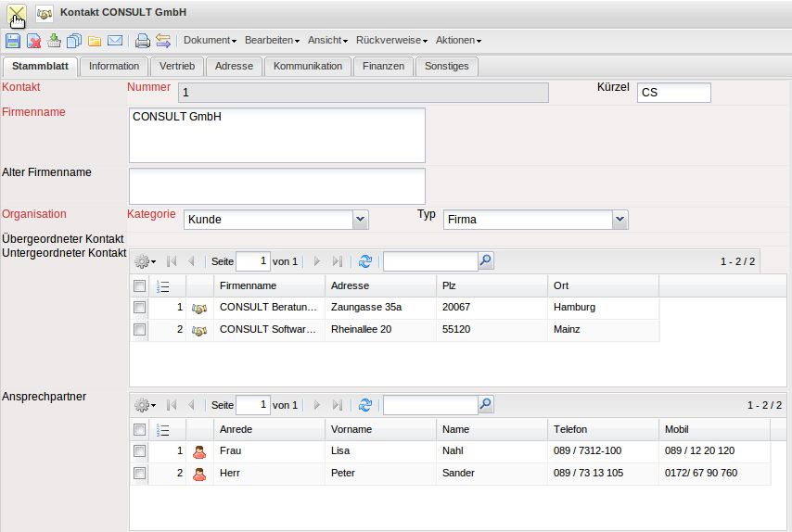Expand the Typ dropdown showing Firma
This screenshot has width=792, height=532.
pos(620,220)
